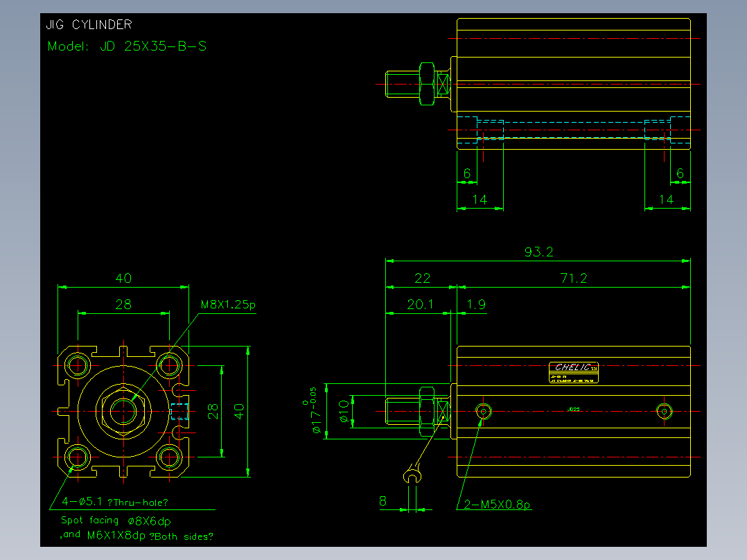
Task: Click the left 14 dimension in top view
Action: tap(480, 200)
